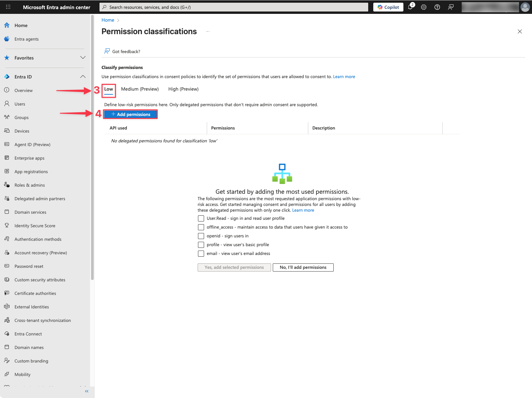Switch to the Medium (Preview) tab

pyautogui.click(x=140, y=89)
